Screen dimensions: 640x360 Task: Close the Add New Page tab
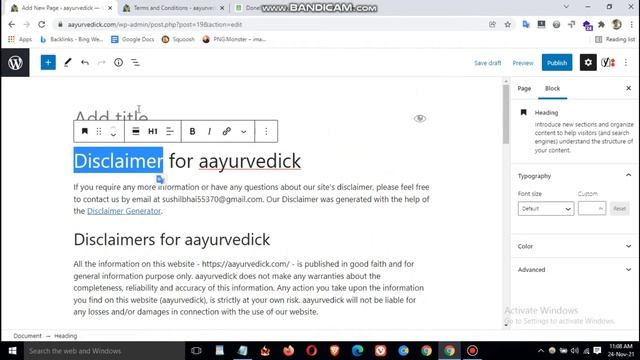[x=110, y=8]
